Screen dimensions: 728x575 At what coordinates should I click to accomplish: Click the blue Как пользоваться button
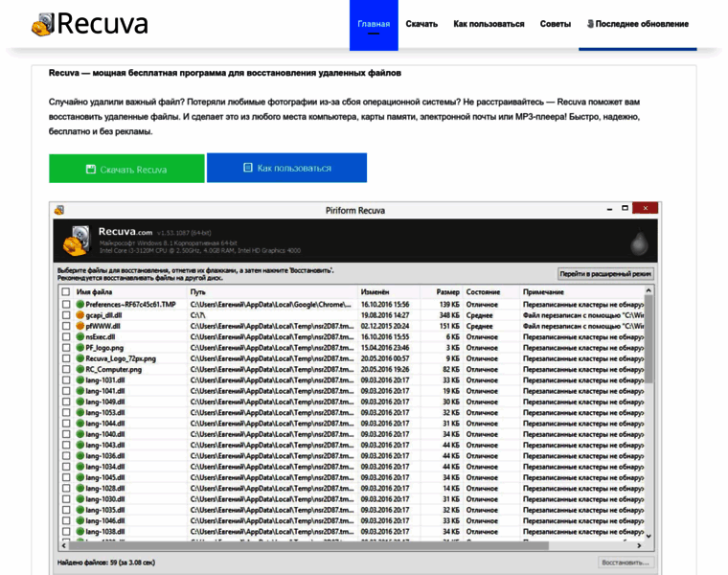click(287, 168)
